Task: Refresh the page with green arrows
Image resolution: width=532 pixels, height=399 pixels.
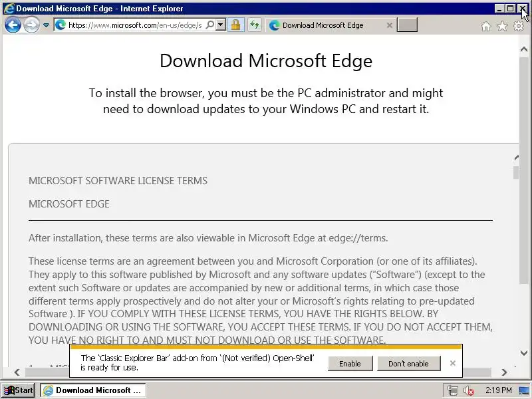Action: pyautogui.click(x=255, y=25)
